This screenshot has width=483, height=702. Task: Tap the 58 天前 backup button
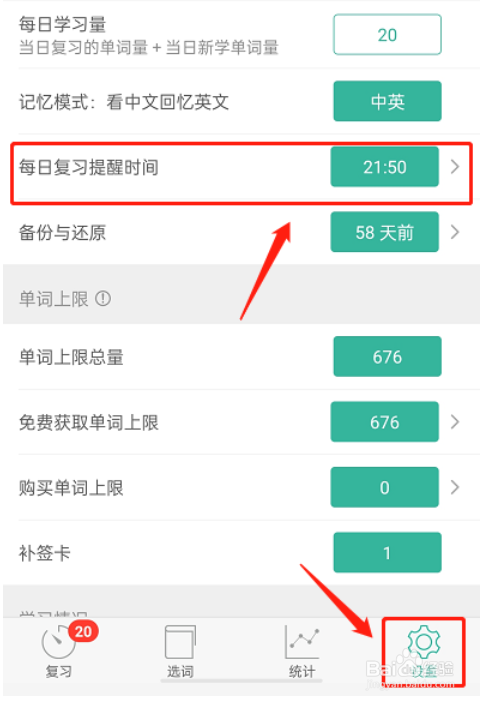click(x=385, y=232)
